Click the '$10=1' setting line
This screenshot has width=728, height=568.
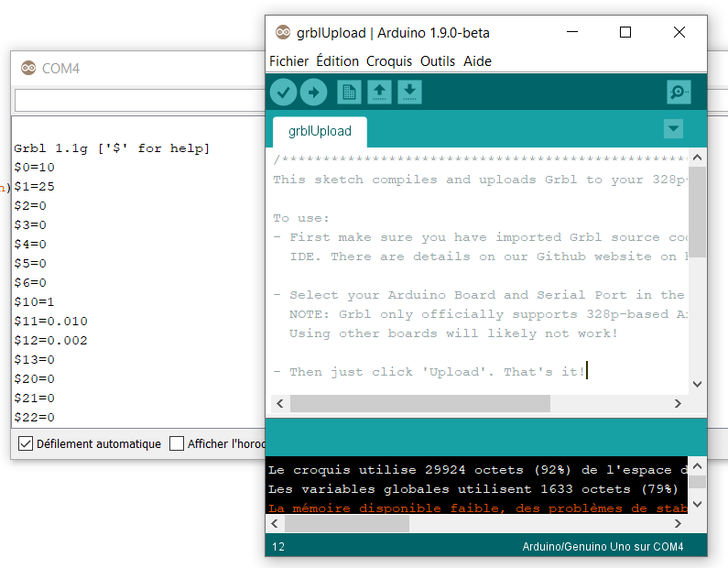point(35,302)
